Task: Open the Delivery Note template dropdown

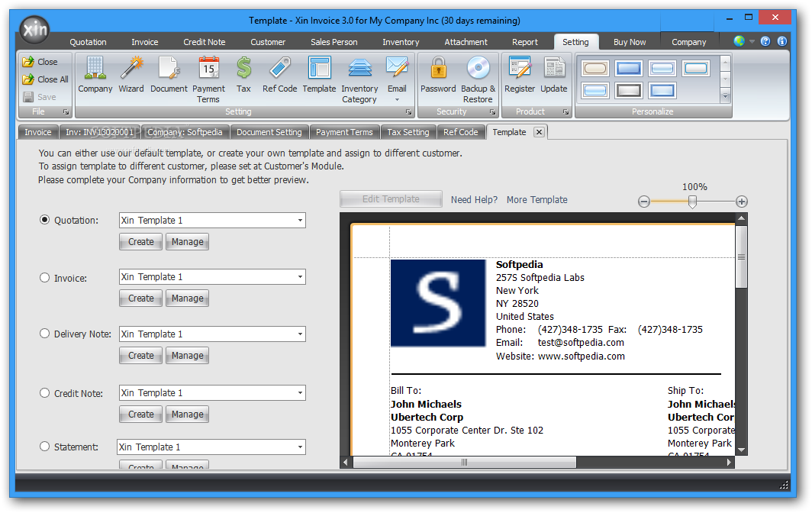Action: [300, 334]
